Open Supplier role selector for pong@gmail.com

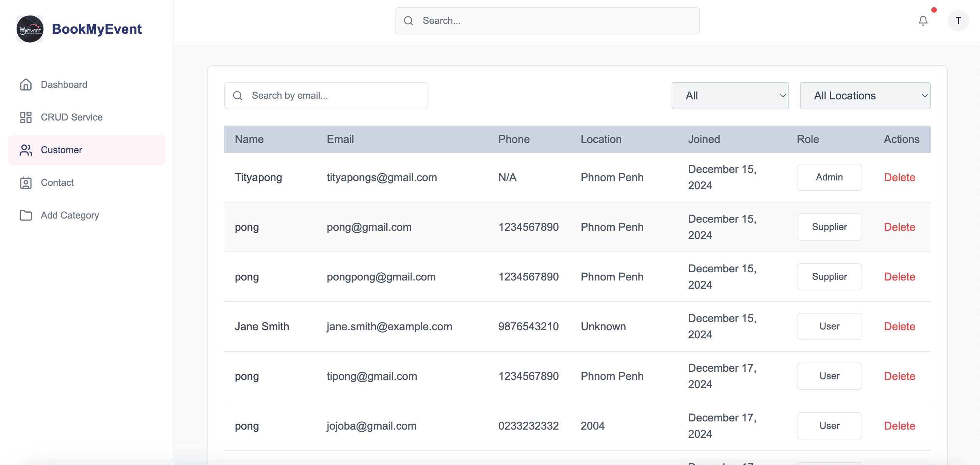(x=829, y=227)
